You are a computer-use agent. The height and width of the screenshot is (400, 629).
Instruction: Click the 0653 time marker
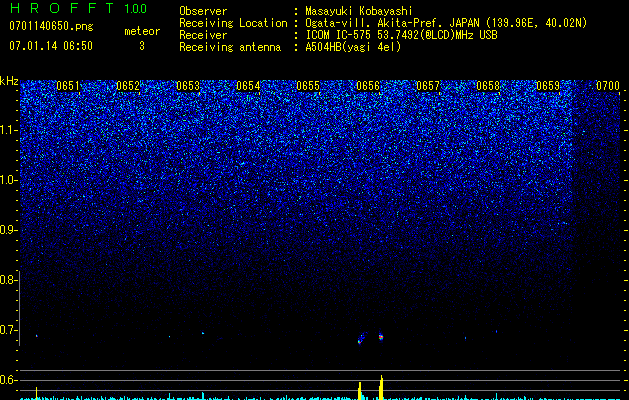click(x=188, y=86)
